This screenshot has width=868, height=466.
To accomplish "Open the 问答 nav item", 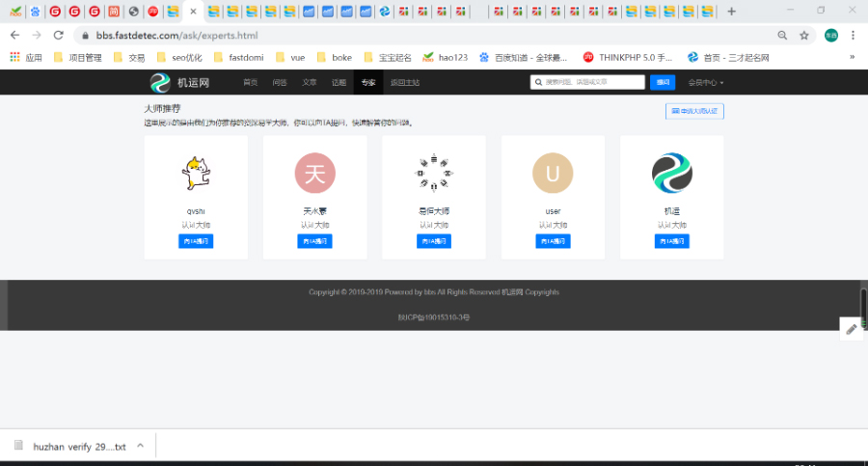I will pyautogui.click(x=280, y=83).
